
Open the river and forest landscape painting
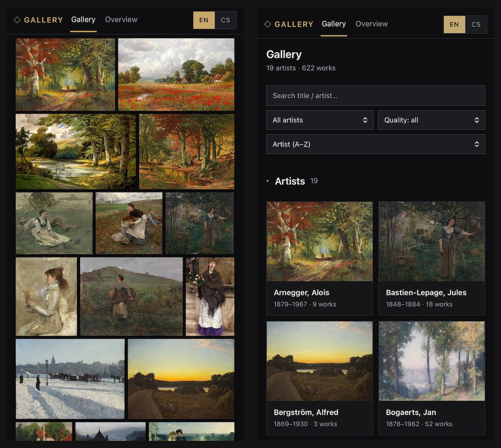tap(76, 151)
